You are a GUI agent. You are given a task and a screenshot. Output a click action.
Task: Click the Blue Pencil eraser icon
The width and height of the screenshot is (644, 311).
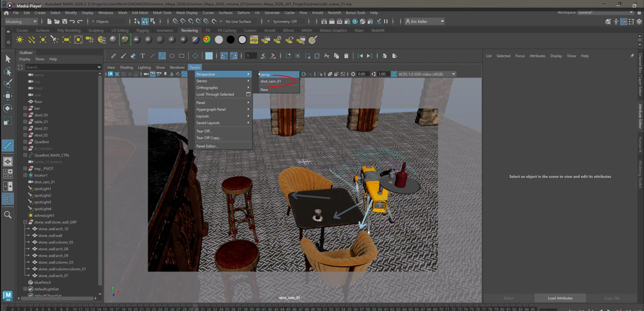pos(133,56)
